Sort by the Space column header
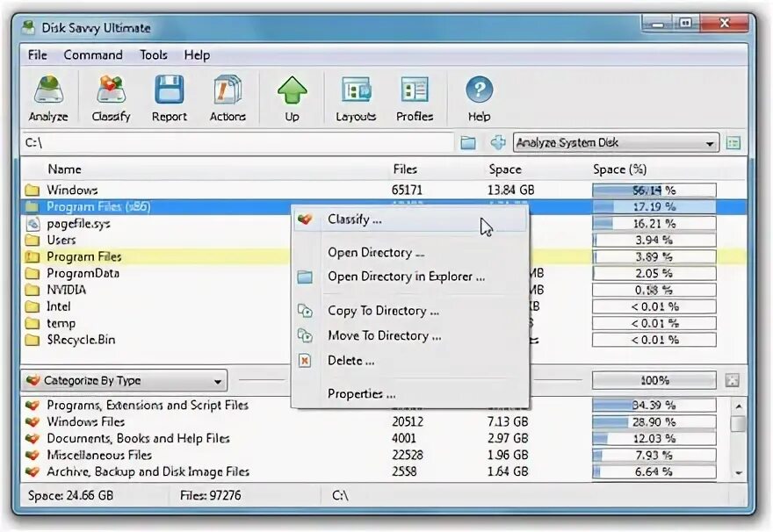Viewport: 773px width, 532px height. tap(505, 169)
